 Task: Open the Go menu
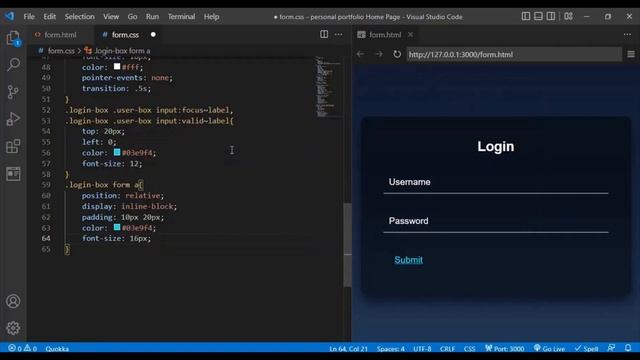(132, 17)
